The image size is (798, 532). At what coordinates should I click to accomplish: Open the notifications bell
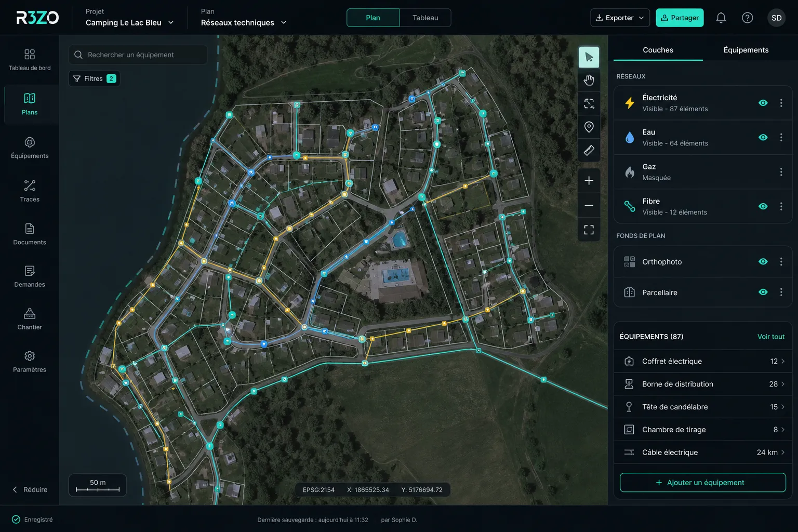click(x=721, y=18)
